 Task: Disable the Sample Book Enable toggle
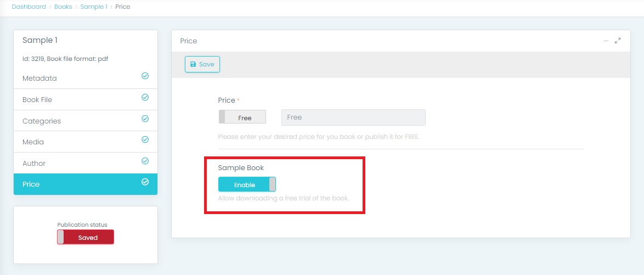click(247, 184)
